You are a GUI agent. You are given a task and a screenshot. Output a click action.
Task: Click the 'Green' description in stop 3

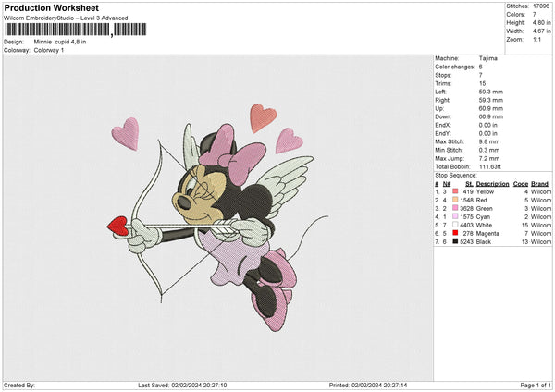coord(484,208)
